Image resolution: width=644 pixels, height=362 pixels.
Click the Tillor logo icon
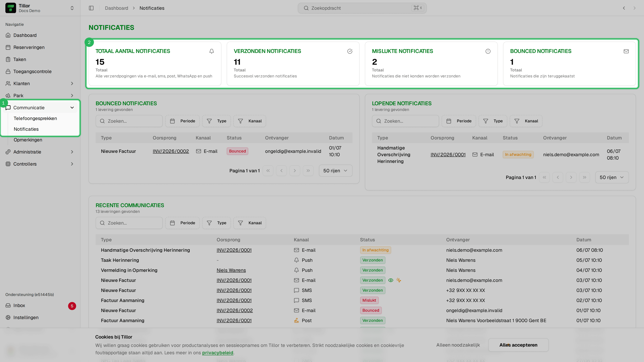pyautogui.click(x=11, y=8)
